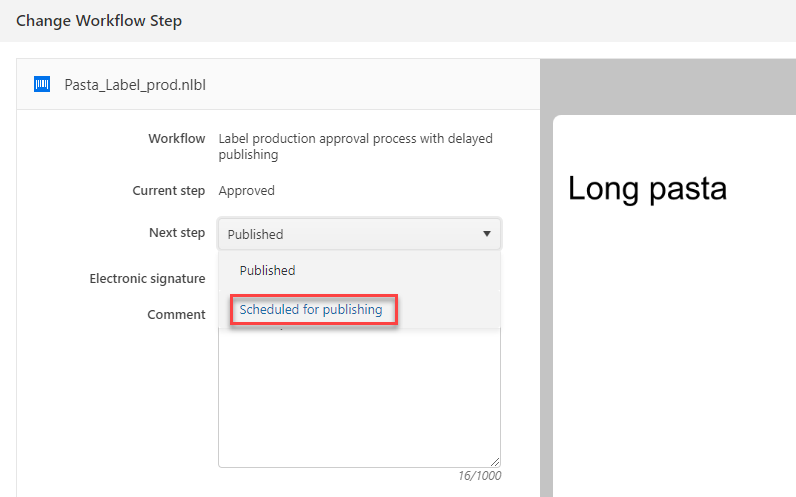Click the Comment field label
Viewport: 796px width, 497px height.
coord(176,315)
